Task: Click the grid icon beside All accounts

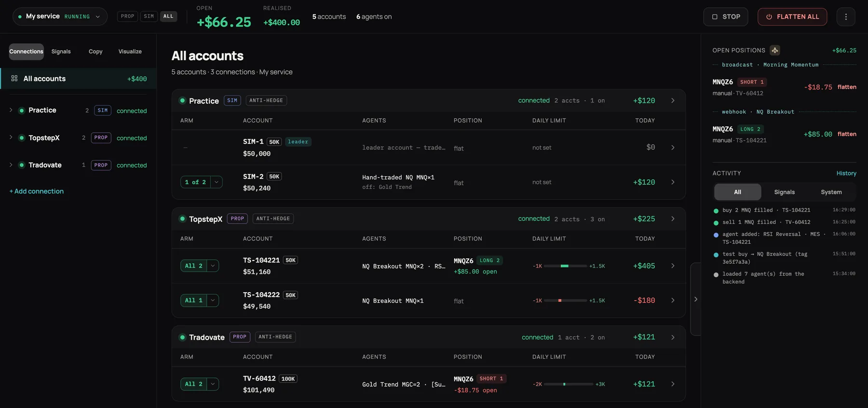Action: click(14, 78)
